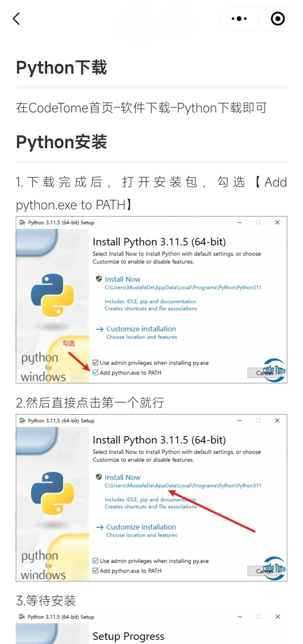Click the shield icon beside Install Now, first screenshot
Image resolution: width=303 pixels, height=644 pixels.
click(99, 279)
